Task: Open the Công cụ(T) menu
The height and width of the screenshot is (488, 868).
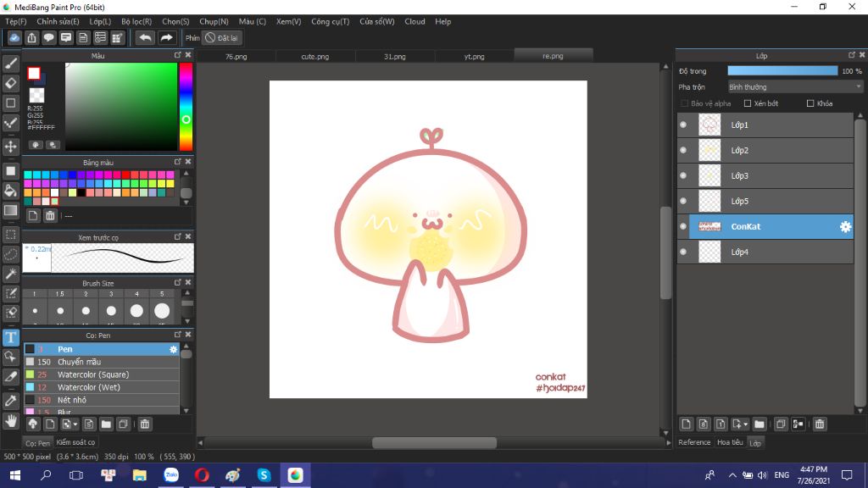Action: click(330, 21)
